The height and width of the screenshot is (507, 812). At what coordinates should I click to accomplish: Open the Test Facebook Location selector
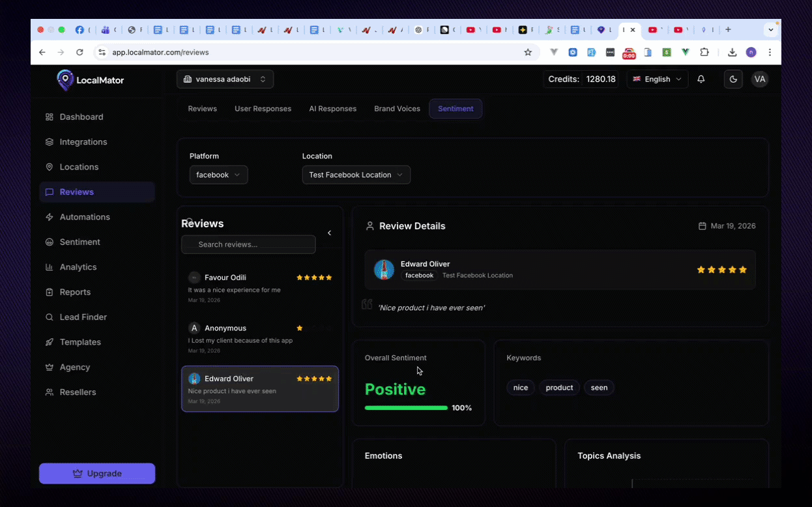tap(356, 175)
